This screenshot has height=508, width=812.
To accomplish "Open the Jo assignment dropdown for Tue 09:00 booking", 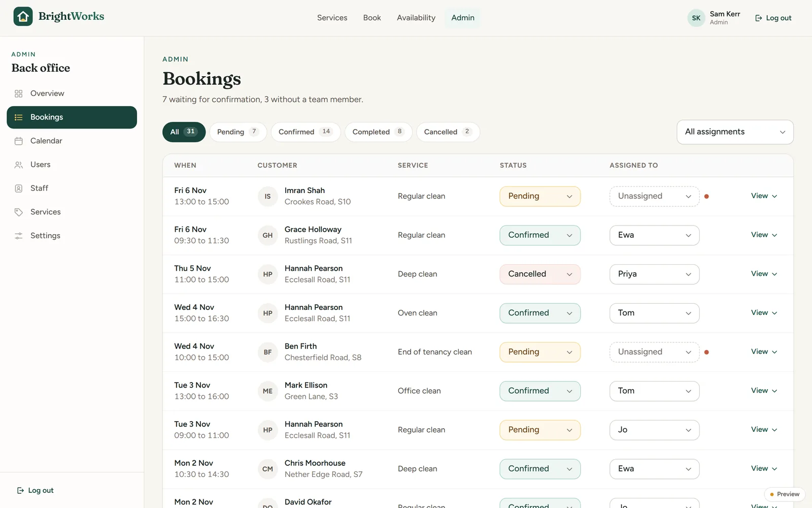I will click(654, 430).
